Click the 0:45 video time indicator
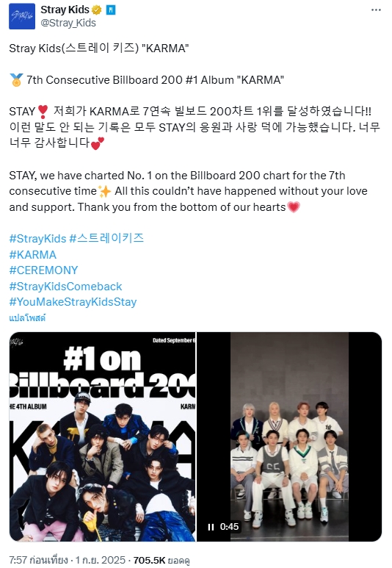 point(230,527)
